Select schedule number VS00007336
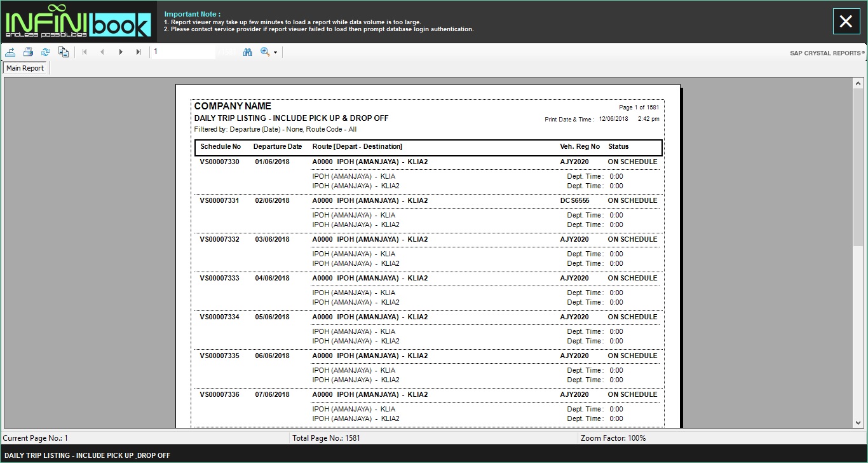The width and height of the screenshot is (868, 463). click(x=220, y=395)
